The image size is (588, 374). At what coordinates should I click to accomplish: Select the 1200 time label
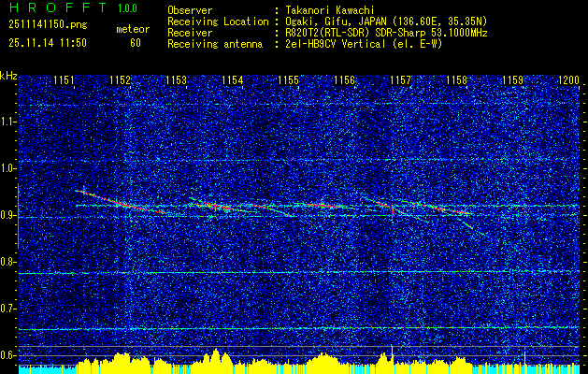click(569, 80)
